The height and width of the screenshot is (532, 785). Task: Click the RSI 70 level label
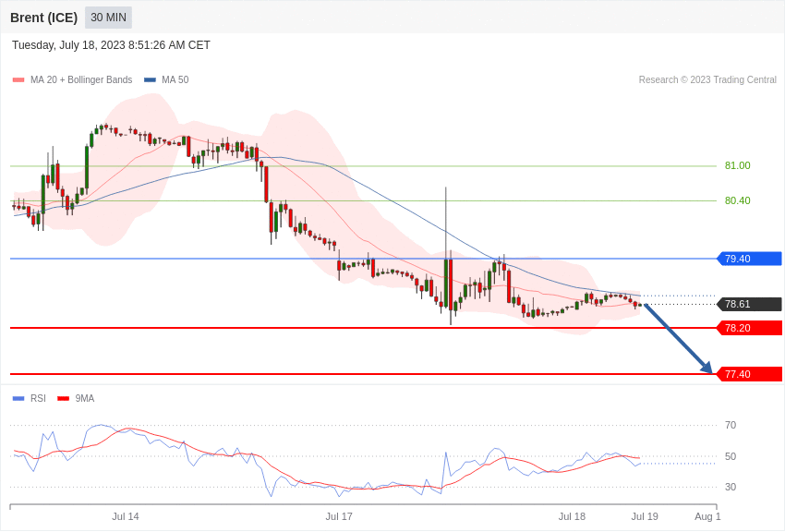point(731,426)
